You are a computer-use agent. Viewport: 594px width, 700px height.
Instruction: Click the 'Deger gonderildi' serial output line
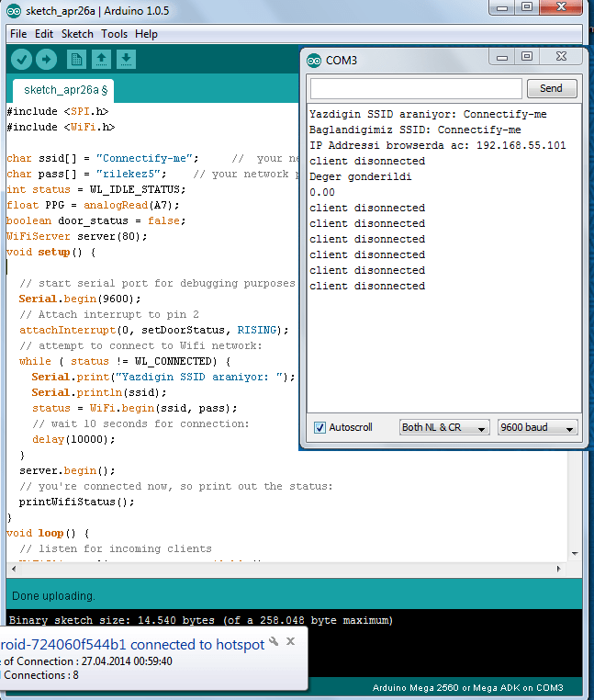pos(361,176)
